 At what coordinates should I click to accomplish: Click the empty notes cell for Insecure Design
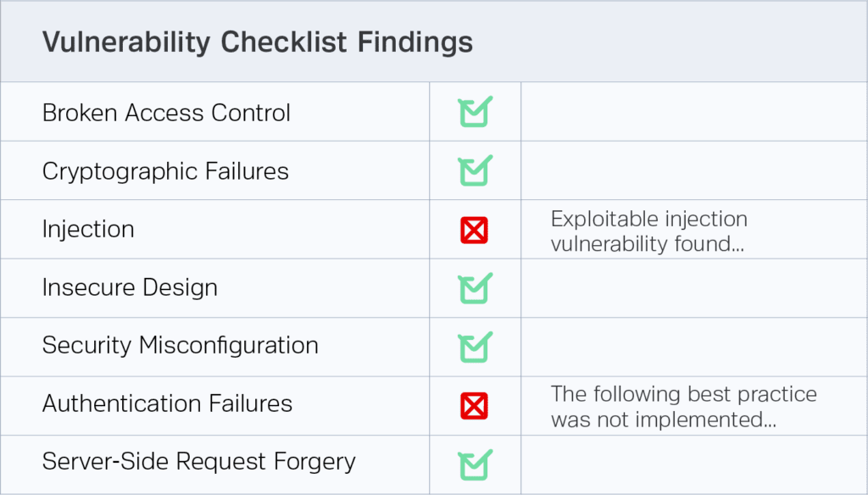[x=693, y=288]
